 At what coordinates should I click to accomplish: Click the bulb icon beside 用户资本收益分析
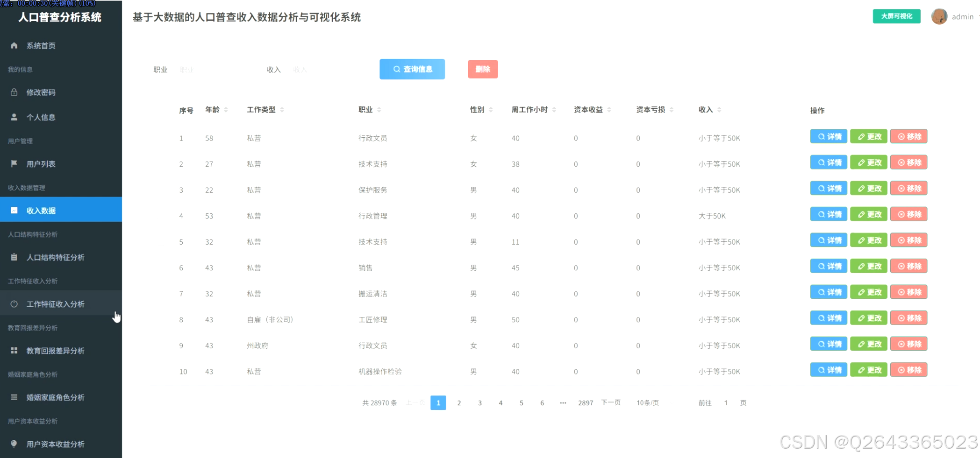14,444
